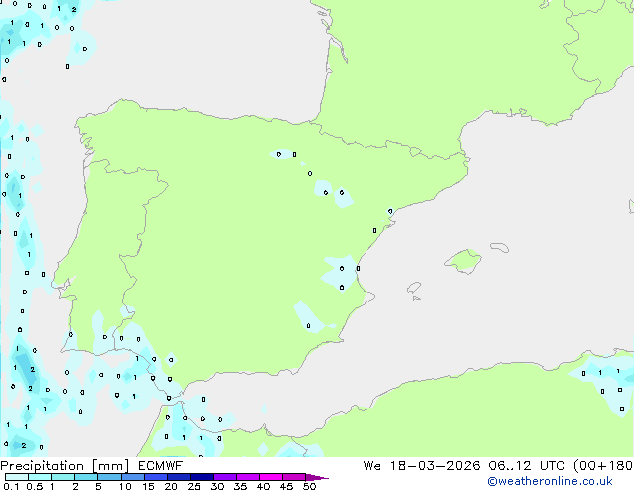This screenshot has width=634, height=490.
Task: Click the legend label '35'
Action: coord(240,486)
